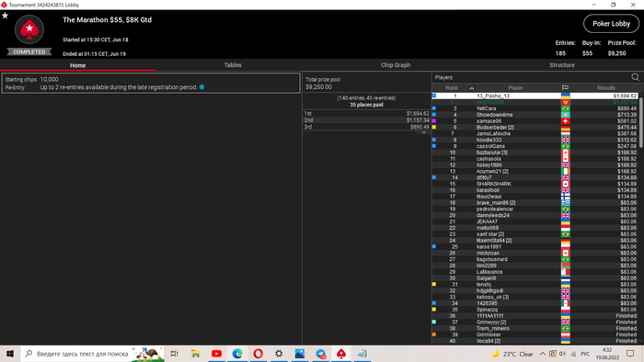Open Opera browser from taskbar
This screenshot has width=644, height=362.
[x=258, y=354]
